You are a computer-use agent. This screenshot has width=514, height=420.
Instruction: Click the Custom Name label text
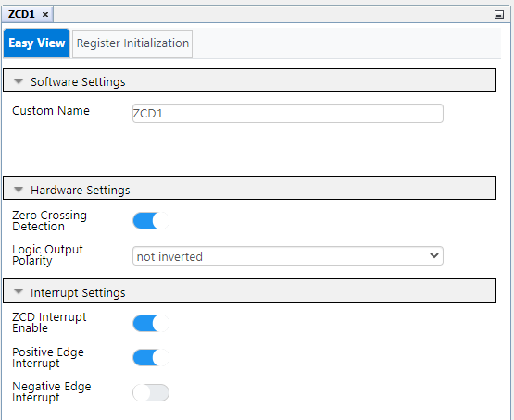click(x=51, y=111)
